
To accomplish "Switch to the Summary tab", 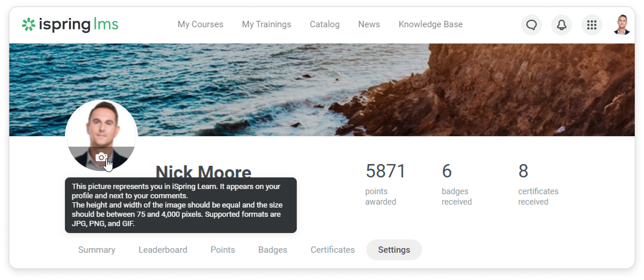I will tap(97, 250).
